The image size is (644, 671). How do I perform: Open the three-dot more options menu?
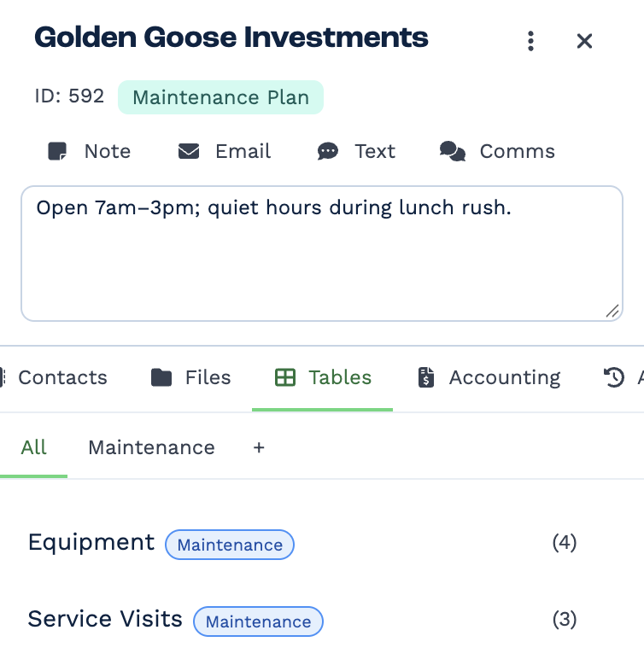tap(530, 41)
